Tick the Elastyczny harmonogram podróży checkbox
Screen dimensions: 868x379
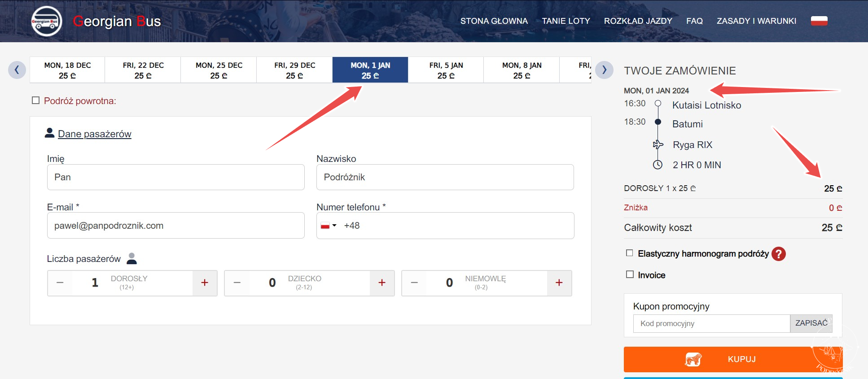(630, 253)
